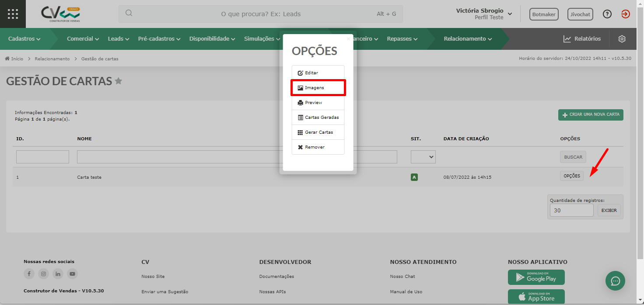Open the Manual de Uso link
Image resolution: width=644 pixels, height=305 pixels.
coord(406,291)
